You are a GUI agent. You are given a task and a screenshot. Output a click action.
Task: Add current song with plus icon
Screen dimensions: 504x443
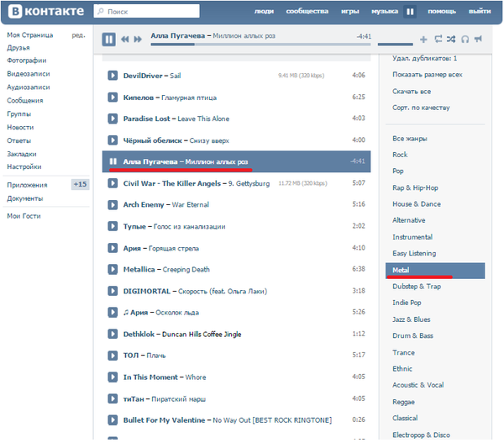pyautogui.click(x=423, y=40)
